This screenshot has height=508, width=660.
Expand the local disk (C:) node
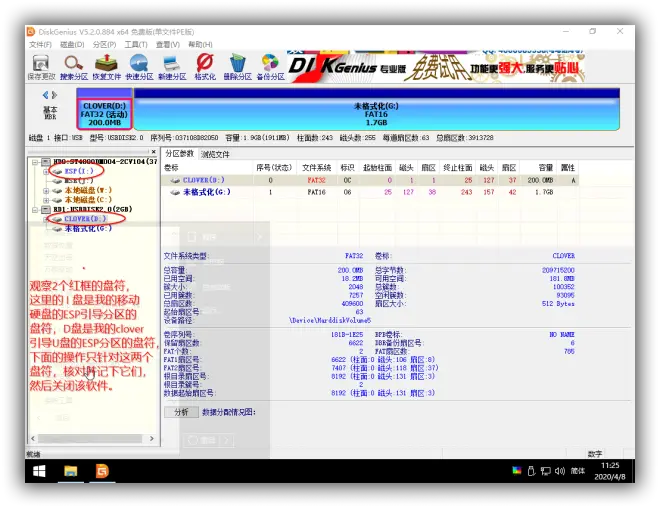[45, 200]
